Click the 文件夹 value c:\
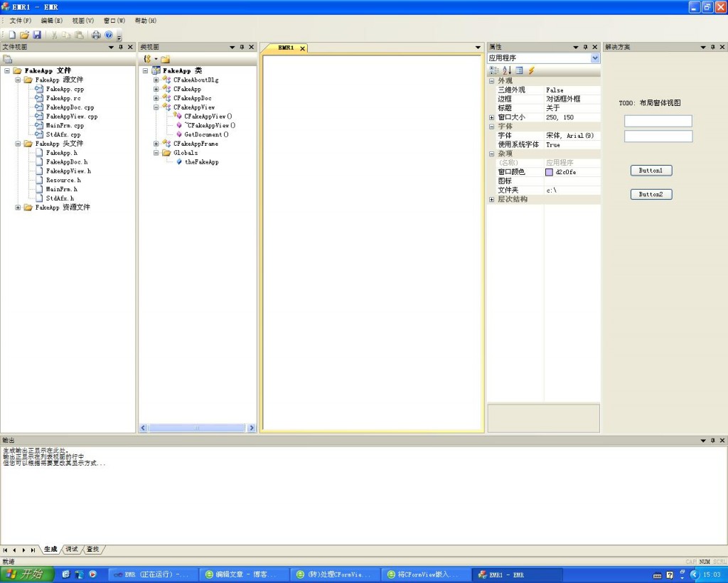Viewport: 728px width, 583px height. (572, 191)
